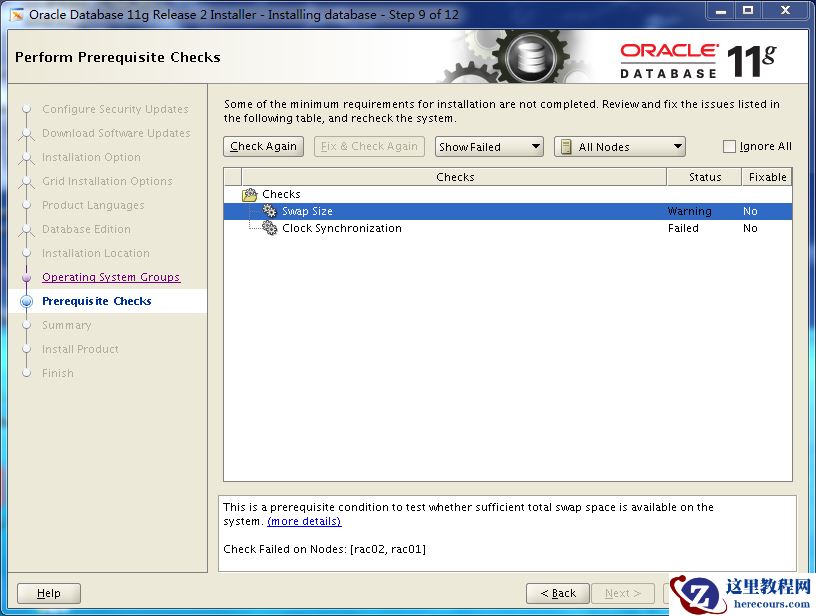Select the Checks root tree node
This screenshot has height=616, width=816.
click(281, 194)
